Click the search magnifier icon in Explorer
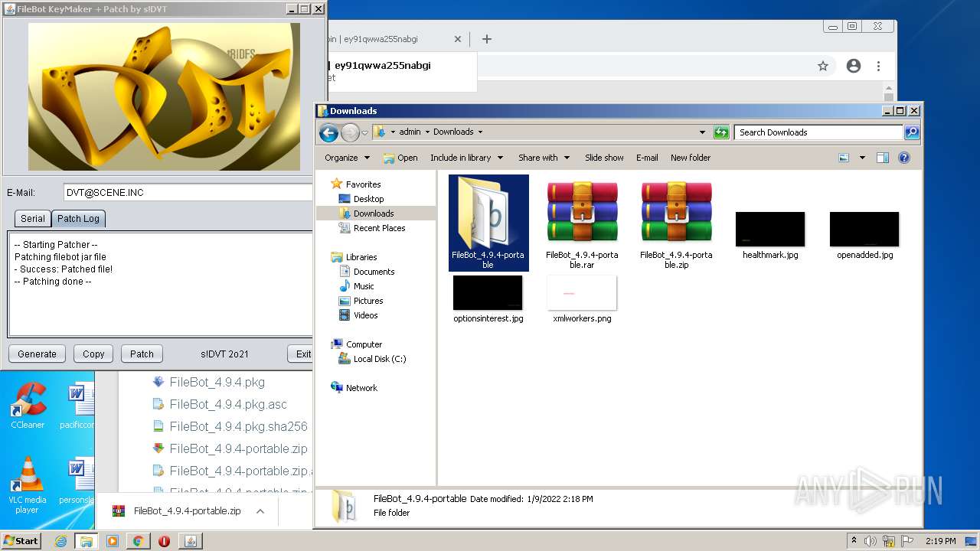This screenshot has width=980, height=551. pyautogui.click(x=912, y=132)
